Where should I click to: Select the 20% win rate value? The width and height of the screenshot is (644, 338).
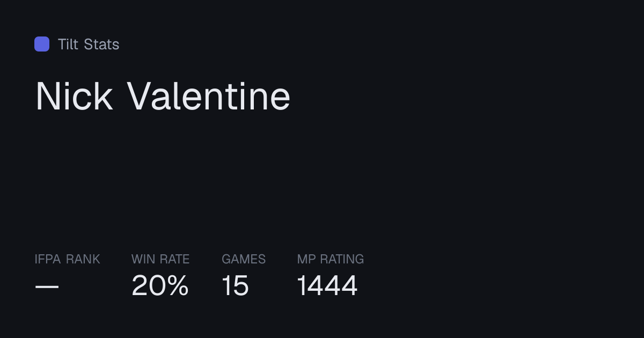click(160, 285)
